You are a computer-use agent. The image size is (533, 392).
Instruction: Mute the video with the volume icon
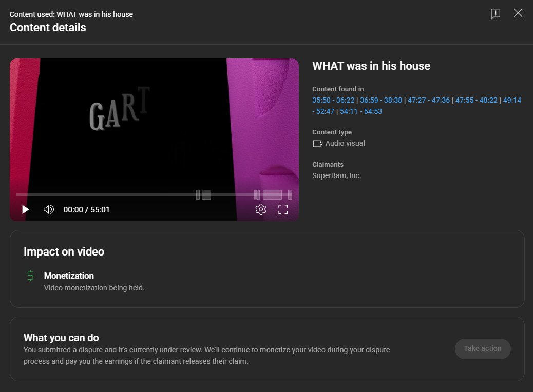[49, 209]
